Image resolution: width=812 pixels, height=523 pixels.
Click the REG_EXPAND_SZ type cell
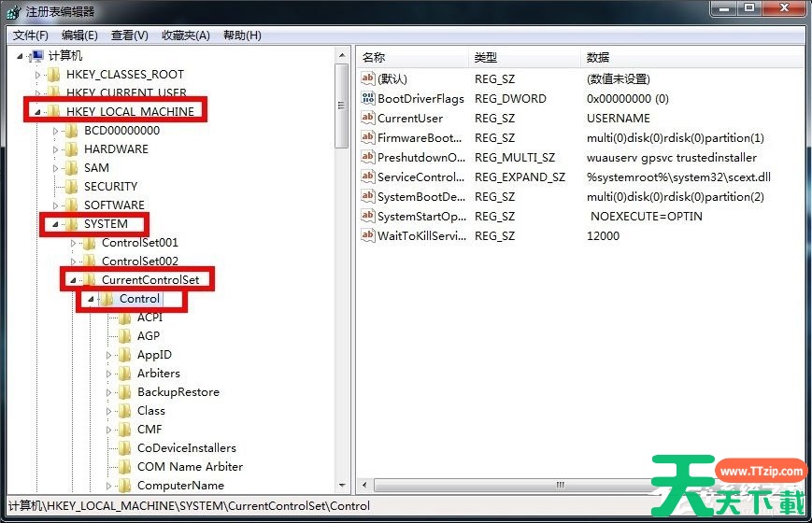click(x=520, y=177)
